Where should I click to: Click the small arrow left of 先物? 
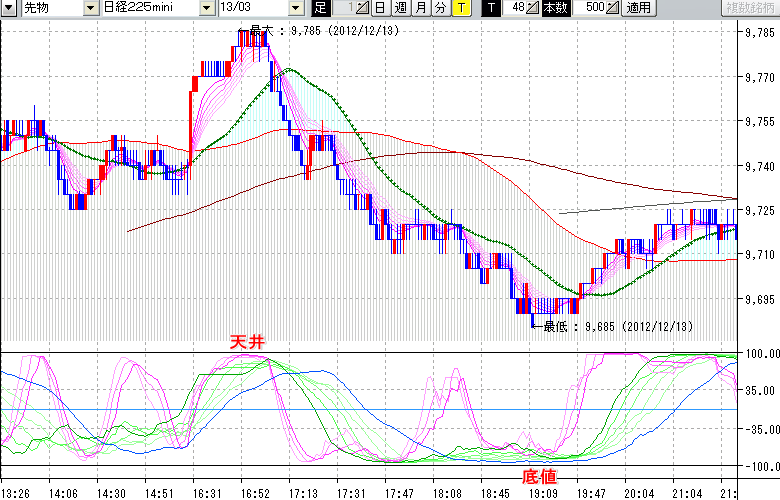[x=9, y=8]
